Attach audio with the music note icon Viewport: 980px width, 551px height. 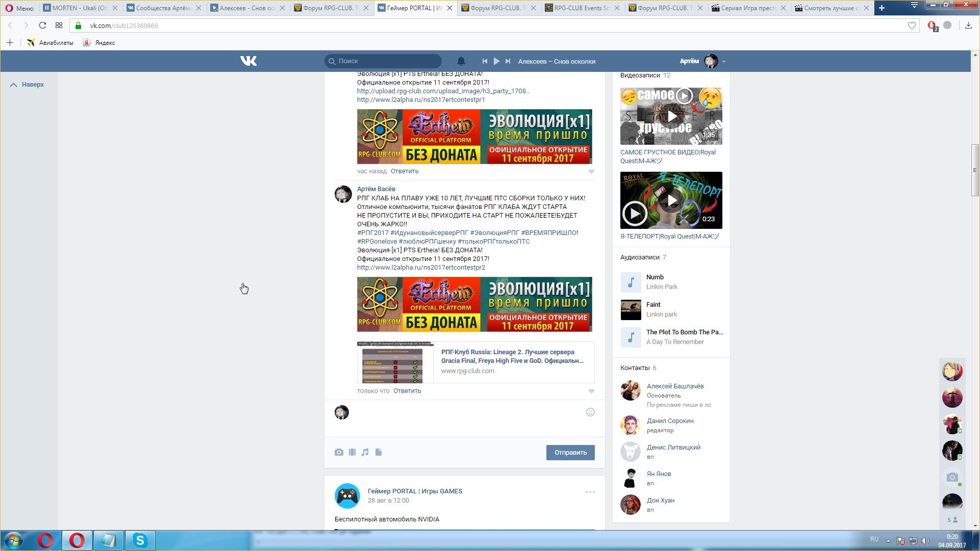point(365,452)
